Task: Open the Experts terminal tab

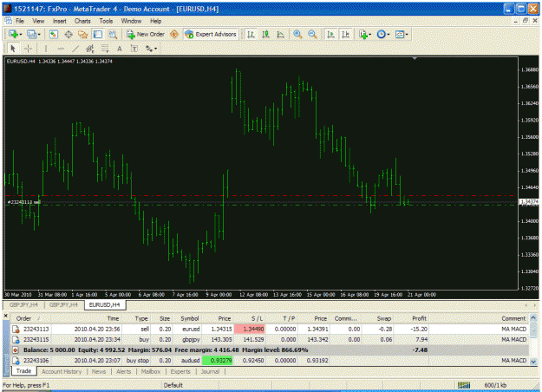Action: coord(180,371)
